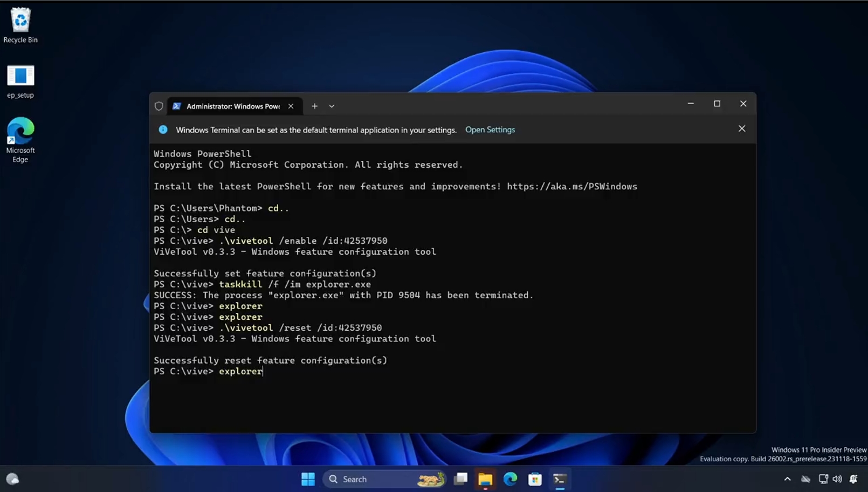Launch Microsoft Edge from the taskbar

click(x=510, y=479)
